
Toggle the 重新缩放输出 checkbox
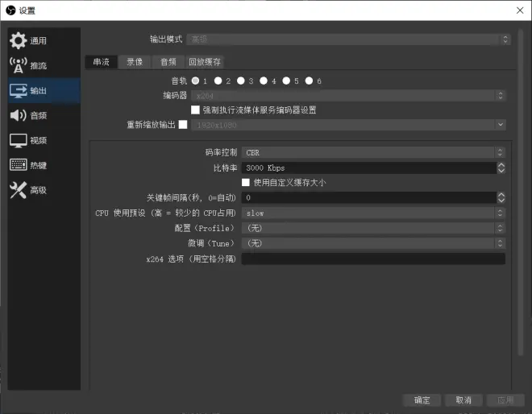click(x=183, y=125)
